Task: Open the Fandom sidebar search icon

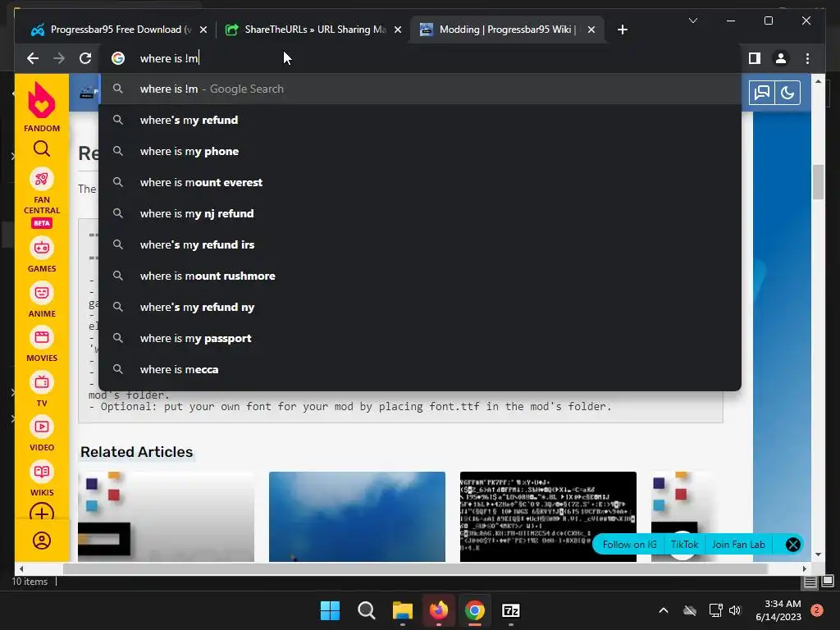Action: (x=41, y=148)
